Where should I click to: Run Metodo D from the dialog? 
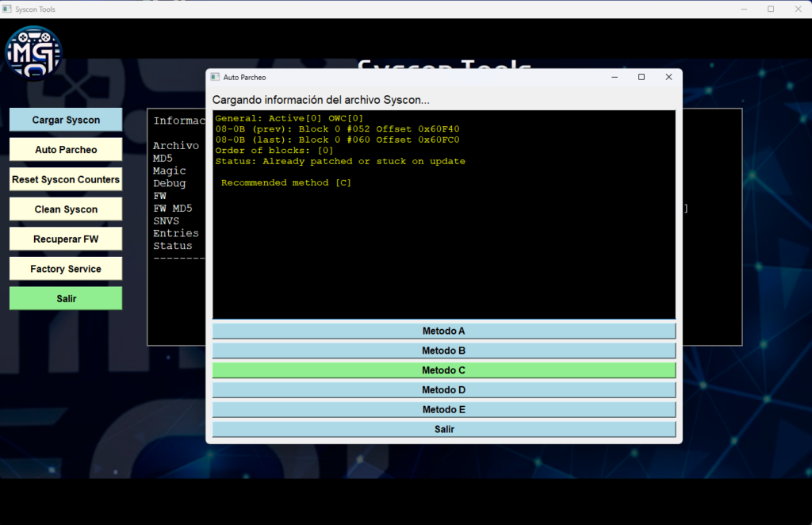tap(443, 390)
